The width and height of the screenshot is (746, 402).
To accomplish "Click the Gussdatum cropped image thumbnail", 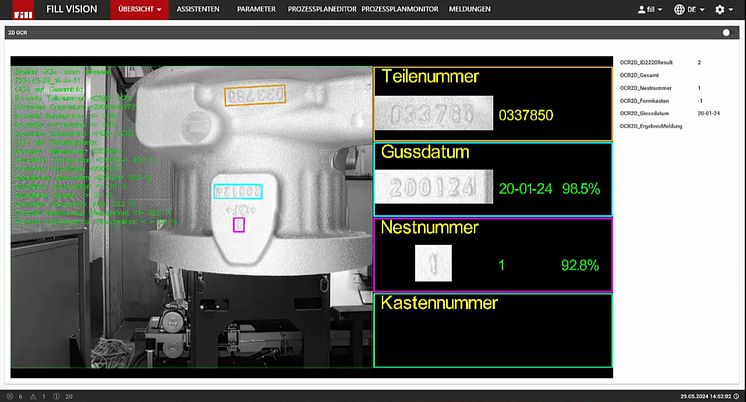I will click(x=437, y=188).
